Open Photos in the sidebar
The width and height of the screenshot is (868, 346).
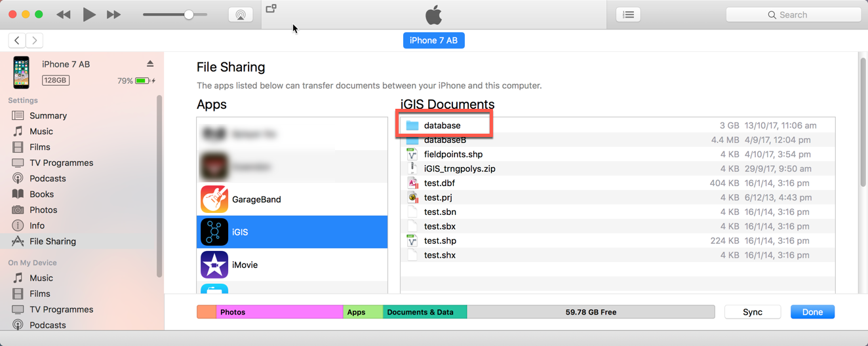pos(43,210)
